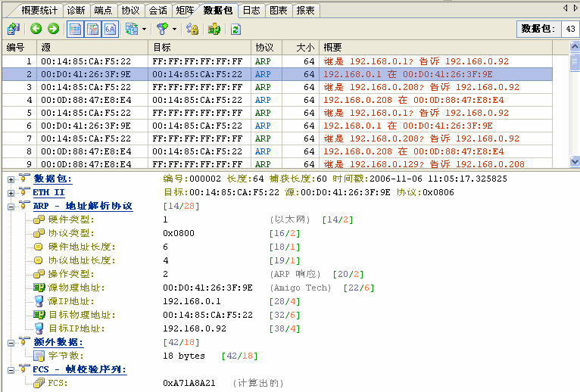580x392 pixels.
Task: Open the 矩阵 tab
Action: tap(185, 11)
